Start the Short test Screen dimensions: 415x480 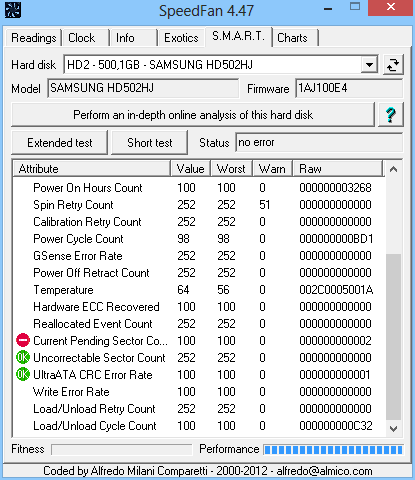[149, 143]
